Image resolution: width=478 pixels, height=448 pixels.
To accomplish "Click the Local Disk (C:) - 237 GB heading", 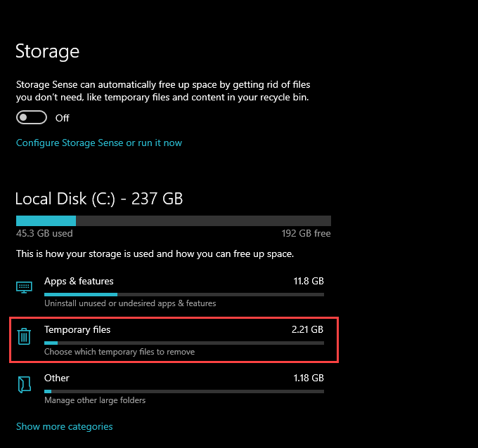I will pos(99,199).
